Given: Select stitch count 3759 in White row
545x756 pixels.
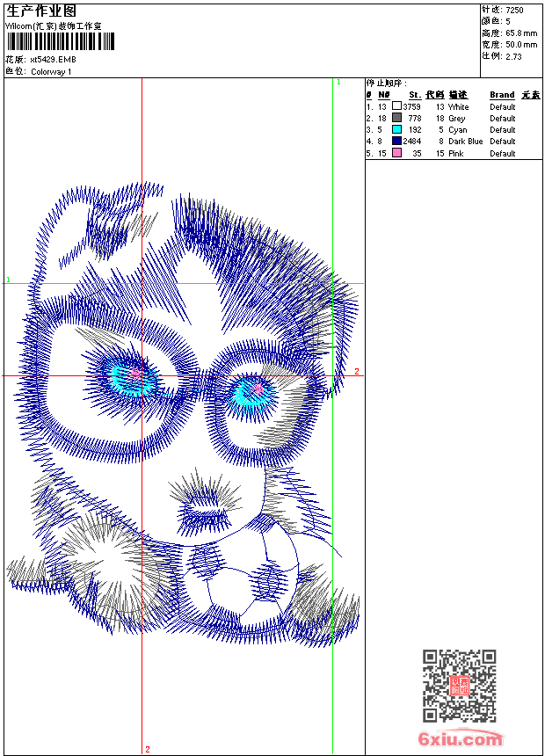Looking at the screenshot, I should pyautogui.click(x=412, y=107).
